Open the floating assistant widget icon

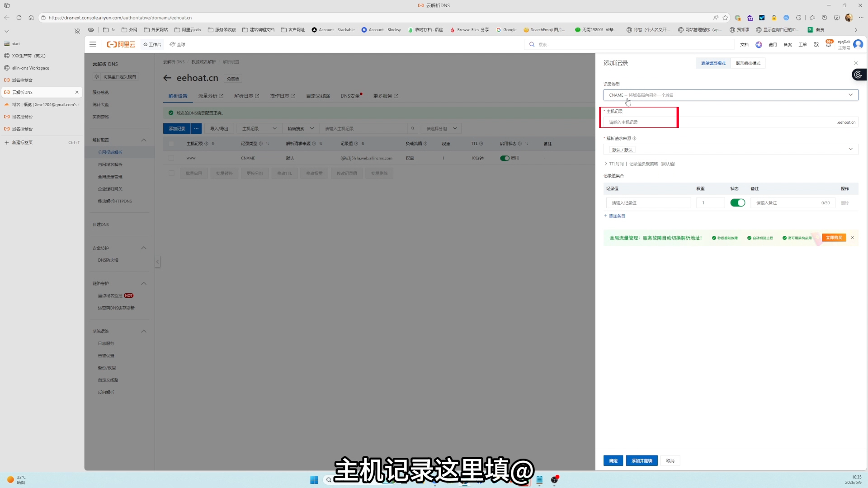pos(858,75)
